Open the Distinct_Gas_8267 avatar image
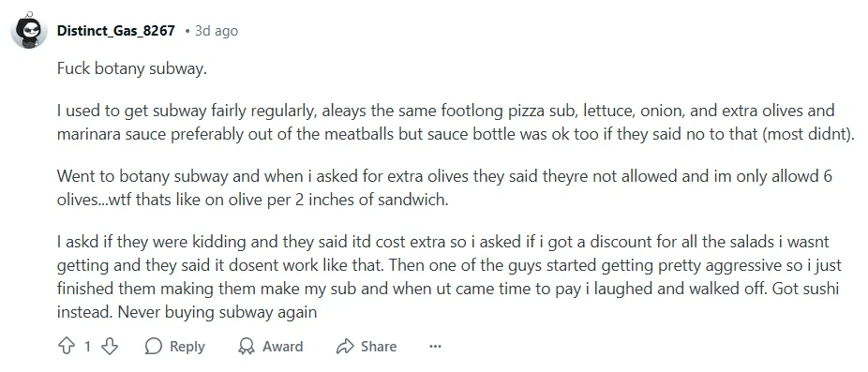868x372 pixels. [28, 30]
